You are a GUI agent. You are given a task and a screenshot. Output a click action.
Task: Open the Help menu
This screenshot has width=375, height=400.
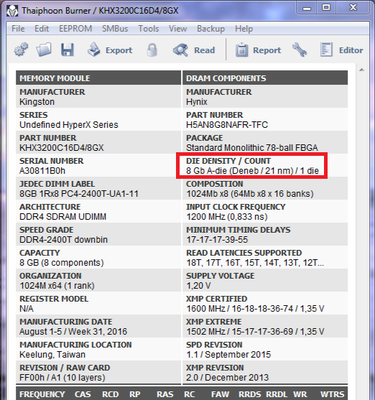(x=244, y=29)
